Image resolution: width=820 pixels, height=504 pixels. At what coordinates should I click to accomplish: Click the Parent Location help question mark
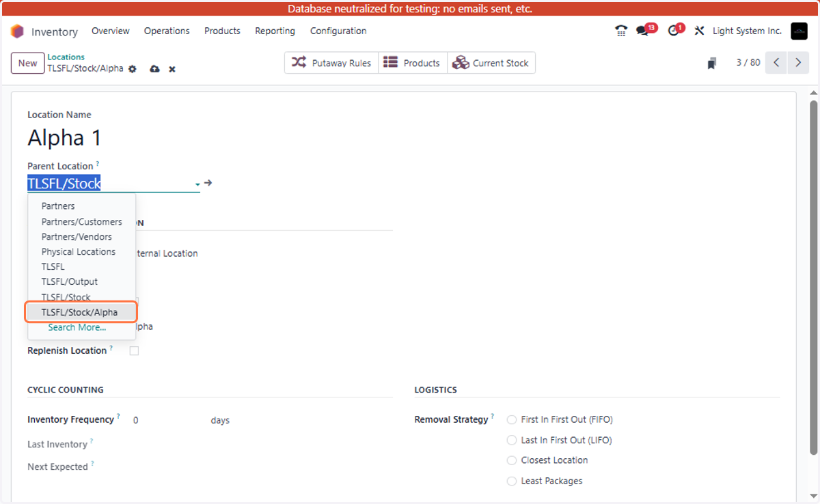pos(98,164)
